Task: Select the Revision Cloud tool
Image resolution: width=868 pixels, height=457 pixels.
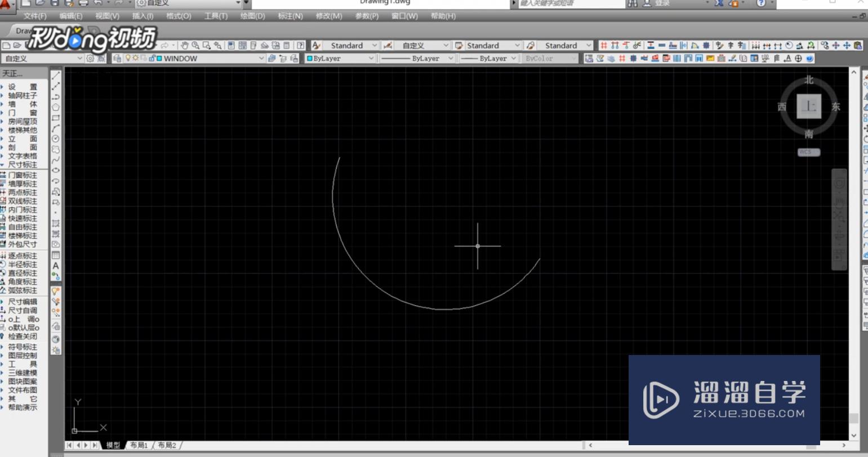Action: [x=56, y=149]
